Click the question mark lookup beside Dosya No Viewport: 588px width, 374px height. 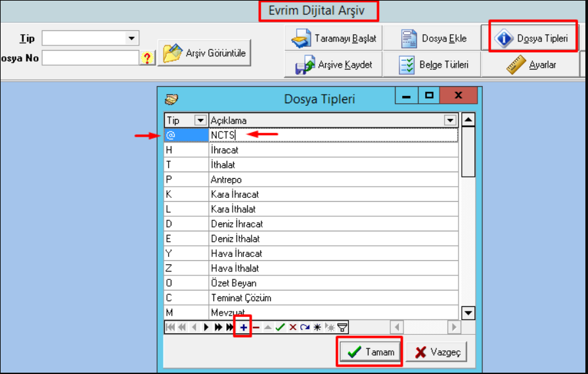point(147,58)
